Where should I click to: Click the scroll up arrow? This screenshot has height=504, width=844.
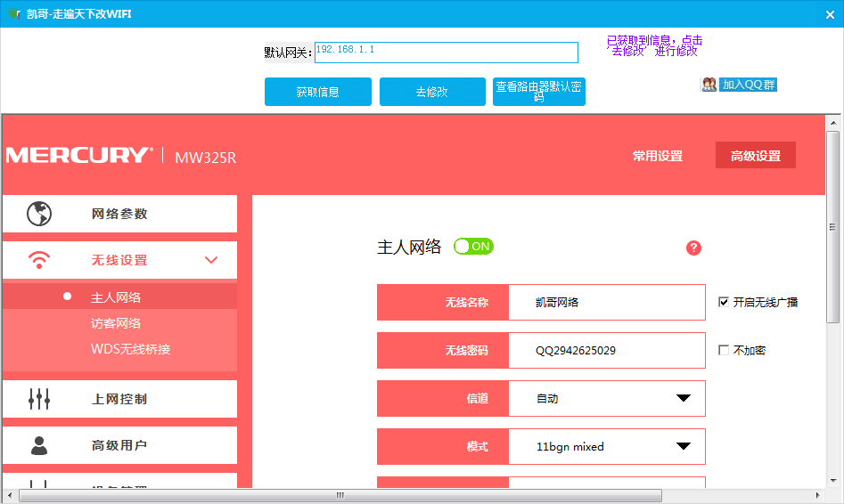(x=832, y=123)
